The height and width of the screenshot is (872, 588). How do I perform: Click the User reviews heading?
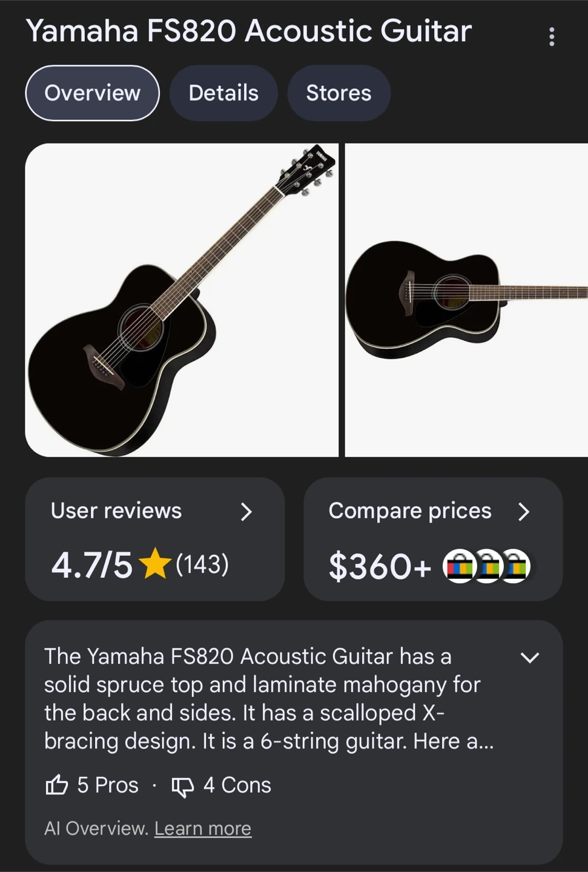(116, 511)
